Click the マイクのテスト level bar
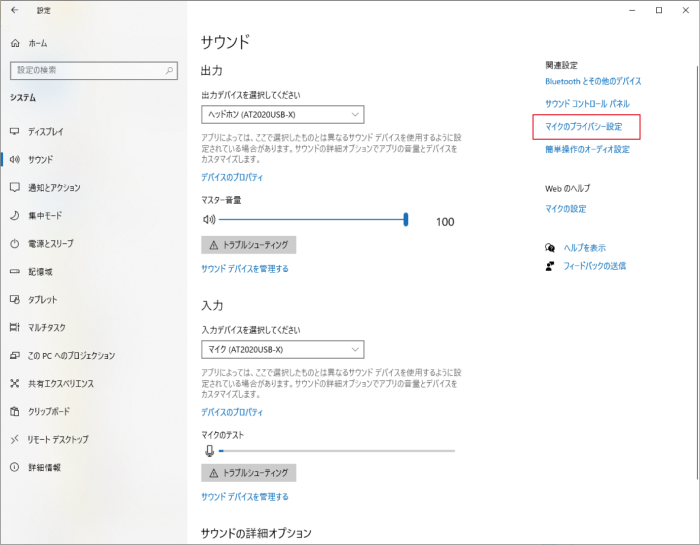This screenshot has height=545, width=700. point(337,451)
